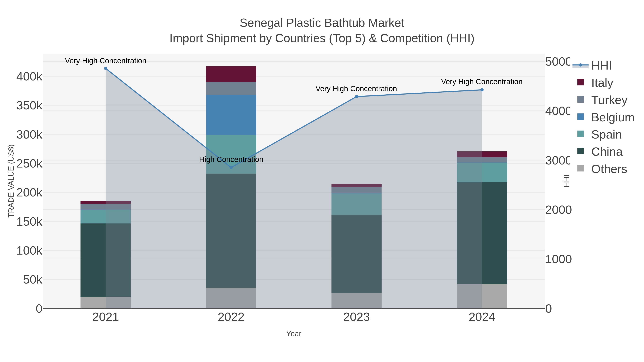Select the 2023 HHI data point
Image resolution: width=644 pixels, height=362 pixels.
(x=357, y=97)
